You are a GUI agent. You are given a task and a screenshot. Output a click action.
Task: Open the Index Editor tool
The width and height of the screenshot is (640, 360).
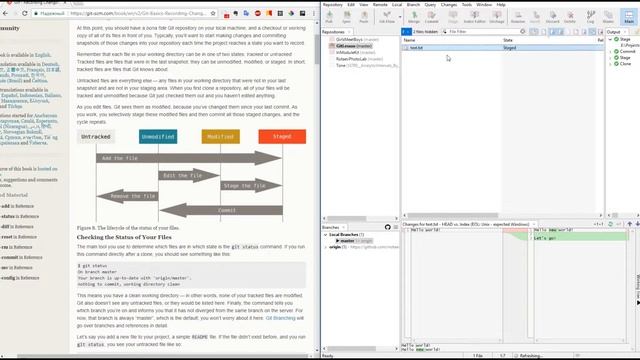pyautogui.click(x=474, y=17)
